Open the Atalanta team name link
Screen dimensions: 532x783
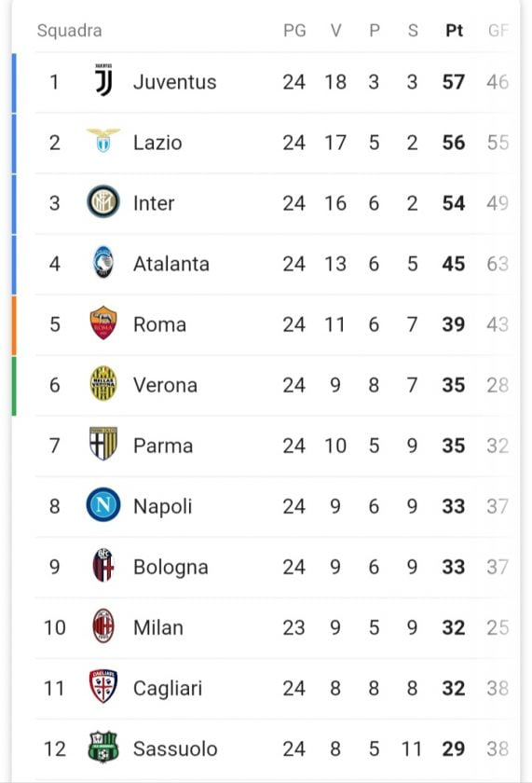tap(171, 264)
